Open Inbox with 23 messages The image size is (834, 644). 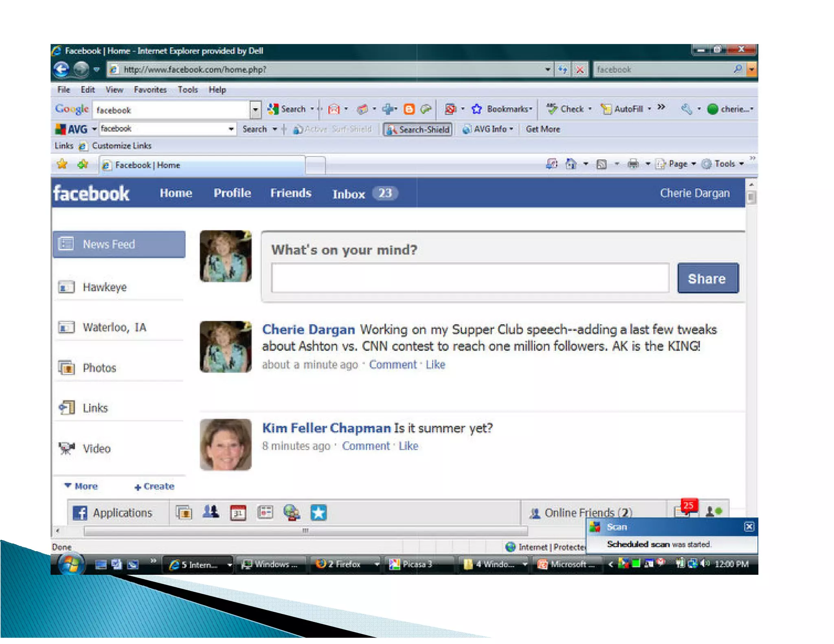[365, 194]
